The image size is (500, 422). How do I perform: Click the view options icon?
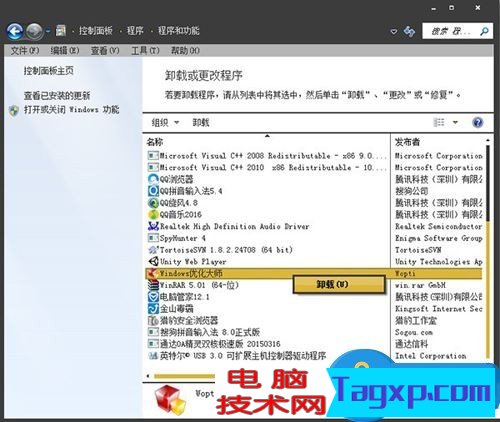point(439,122)
